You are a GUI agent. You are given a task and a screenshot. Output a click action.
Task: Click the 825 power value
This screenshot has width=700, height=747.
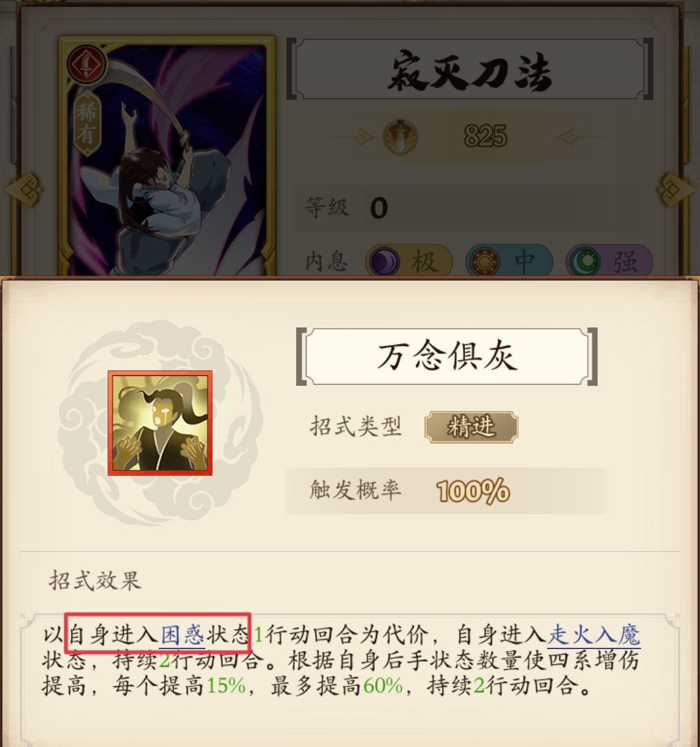pos(485,136)
